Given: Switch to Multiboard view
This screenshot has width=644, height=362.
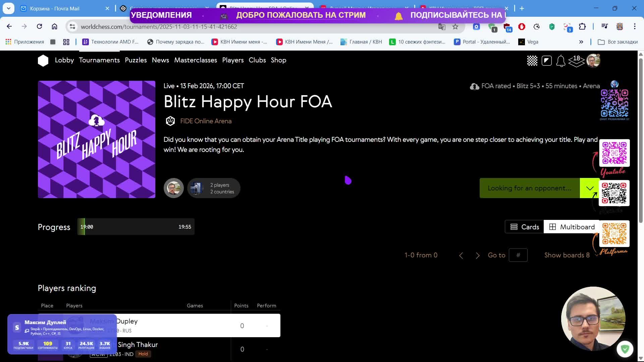Looking at the screenshot, I should click(572, 227).
